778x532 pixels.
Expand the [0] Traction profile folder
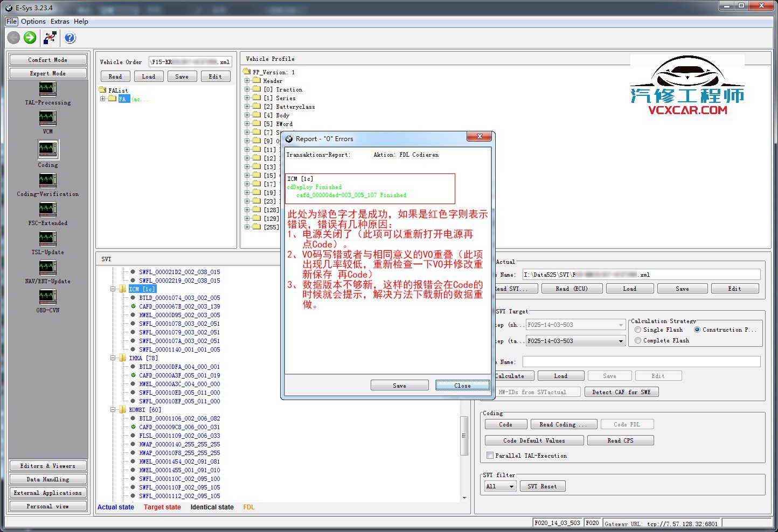247,89
